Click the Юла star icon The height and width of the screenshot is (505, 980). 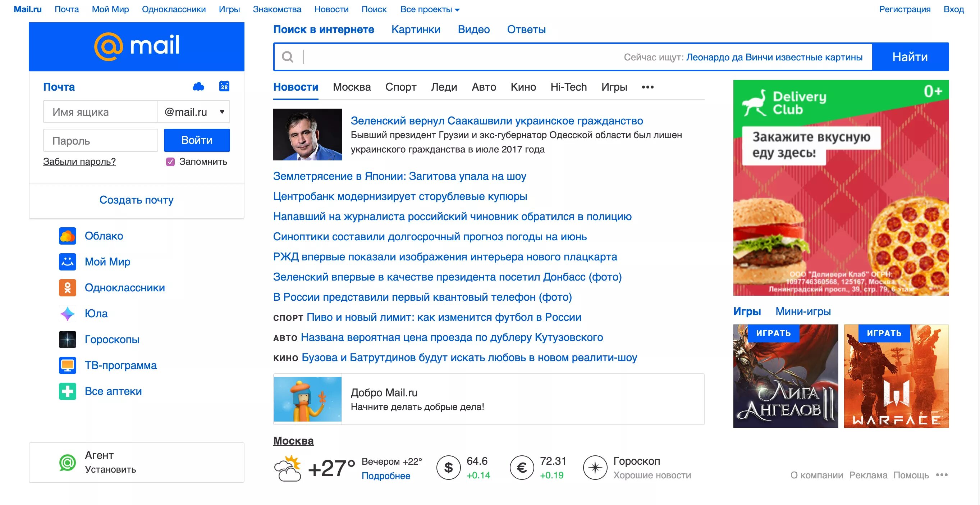coord(67,314)
